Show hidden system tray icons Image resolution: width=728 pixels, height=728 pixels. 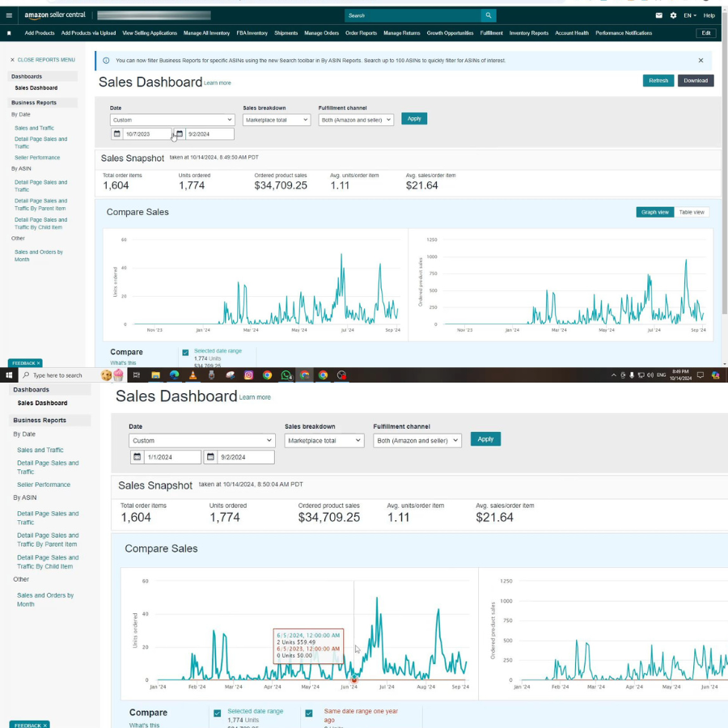[614, 375]
